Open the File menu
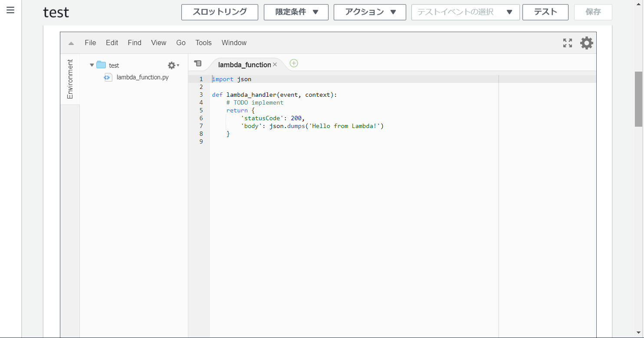Image resolution: width=644 pixels, height=338 pixels. [90, 43]
